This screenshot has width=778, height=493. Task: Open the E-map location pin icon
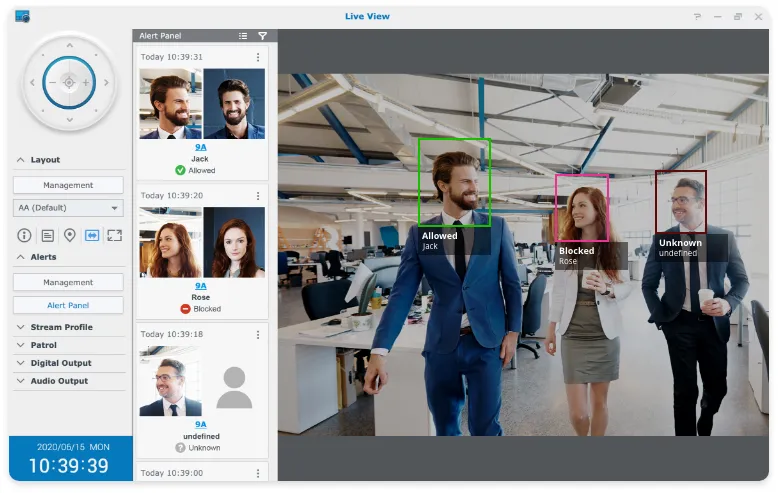69,236
